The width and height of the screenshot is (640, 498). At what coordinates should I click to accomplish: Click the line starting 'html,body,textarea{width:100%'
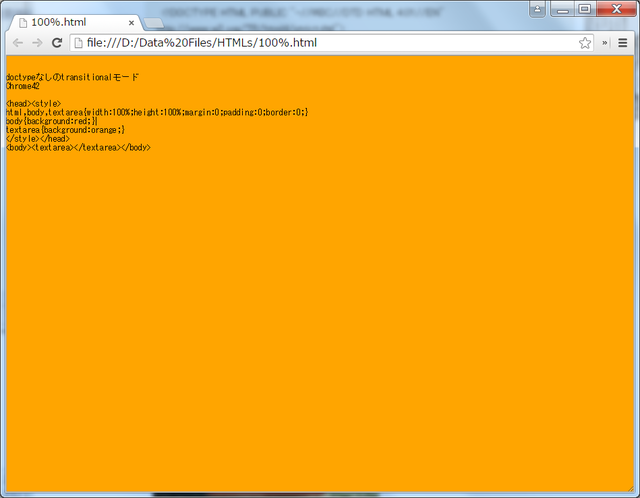click(157, 112)
